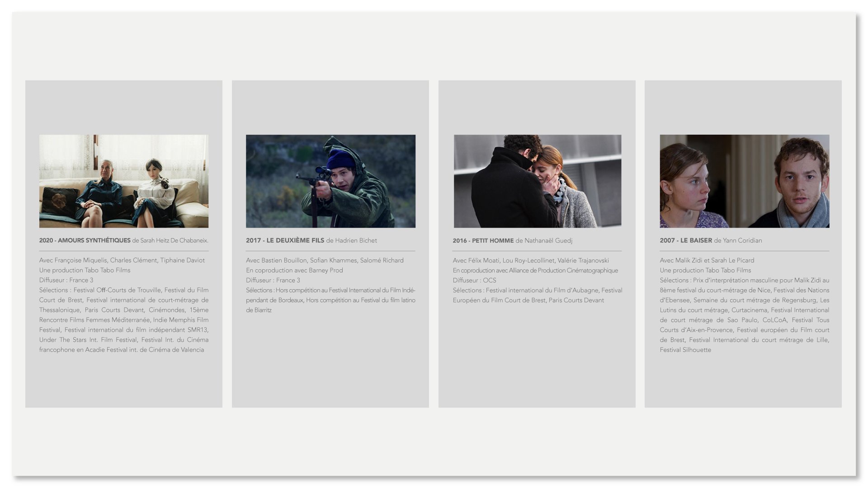
Task: Click 'Avec Bastien Bouillon, Sofian Khammes' cast line
Action: (325, 260)
